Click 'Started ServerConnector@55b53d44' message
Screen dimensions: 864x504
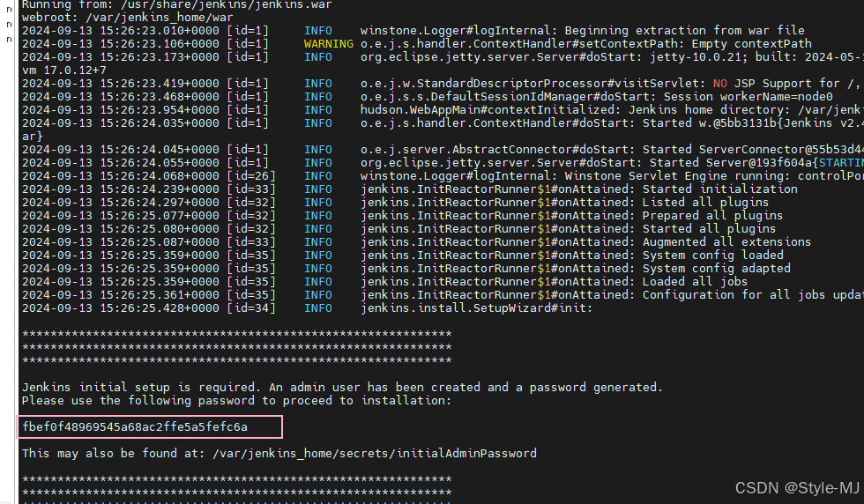(753, 150)
